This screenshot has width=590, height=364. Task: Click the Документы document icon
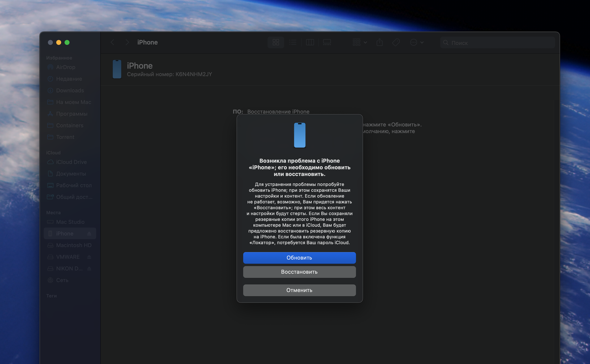[x=50, y=174]
